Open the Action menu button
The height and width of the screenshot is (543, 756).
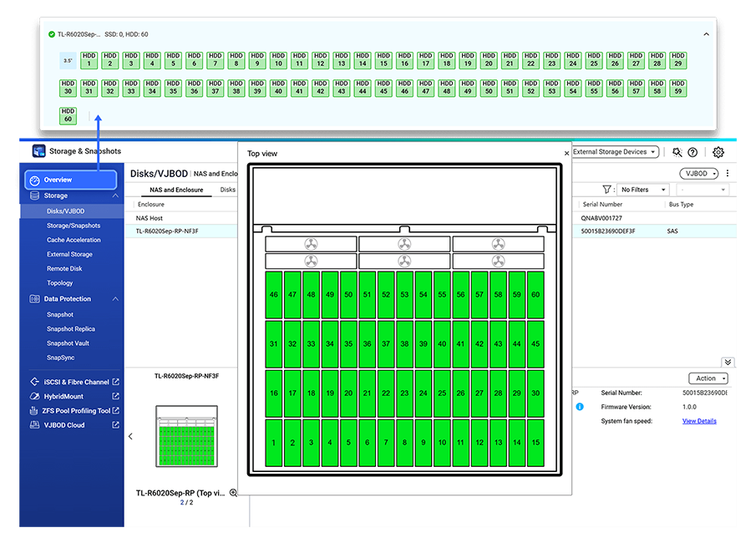(x=707, y=378)
